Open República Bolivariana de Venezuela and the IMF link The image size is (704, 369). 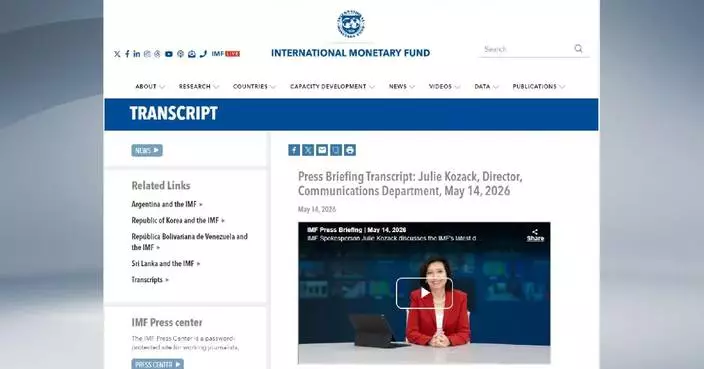tap(189, 242)
